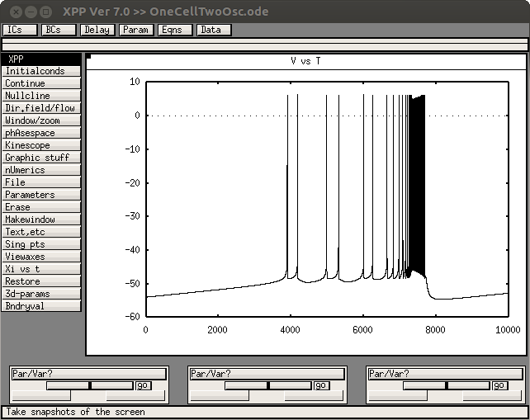Open 3d-params menu entry

tap(41, 294)
